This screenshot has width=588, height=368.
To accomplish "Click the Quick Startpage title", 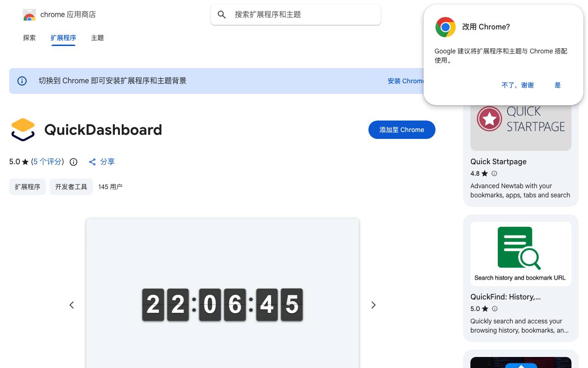I will tap(498, 161).
